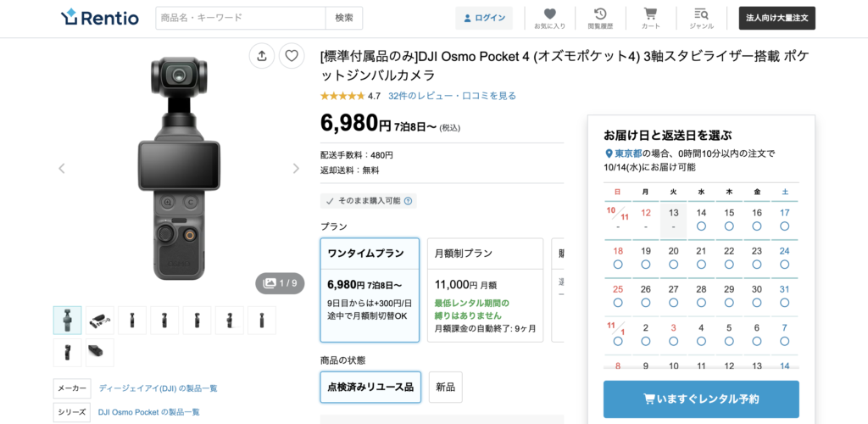The image size is (868, 424).
Task: Select the ワンタイムプラン plan option
Action: [370, 290]
